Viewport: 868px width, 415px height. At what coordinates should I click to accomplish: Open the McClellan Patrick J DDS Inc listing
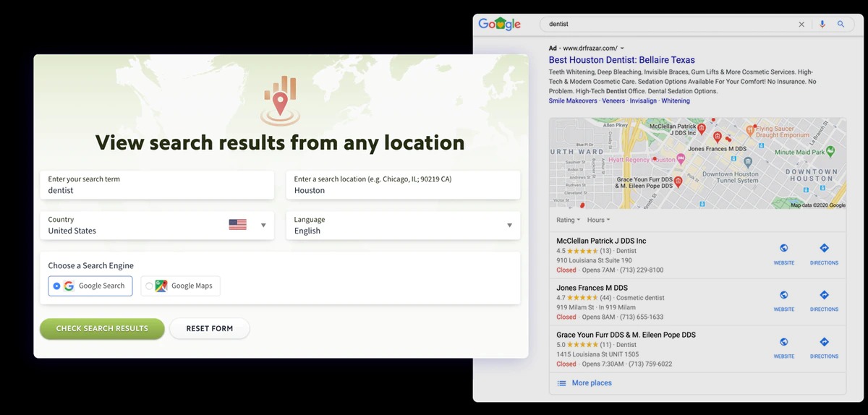coord(601,241)
